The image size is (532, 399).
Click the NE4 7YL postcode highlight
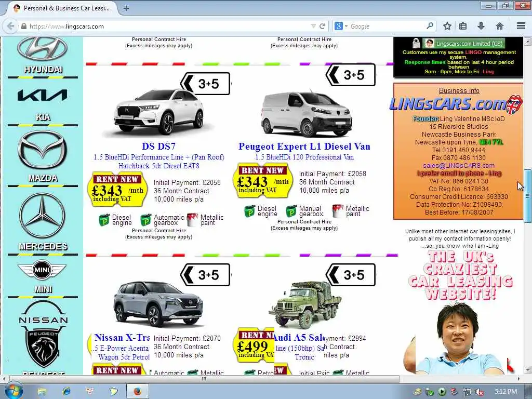491,142
